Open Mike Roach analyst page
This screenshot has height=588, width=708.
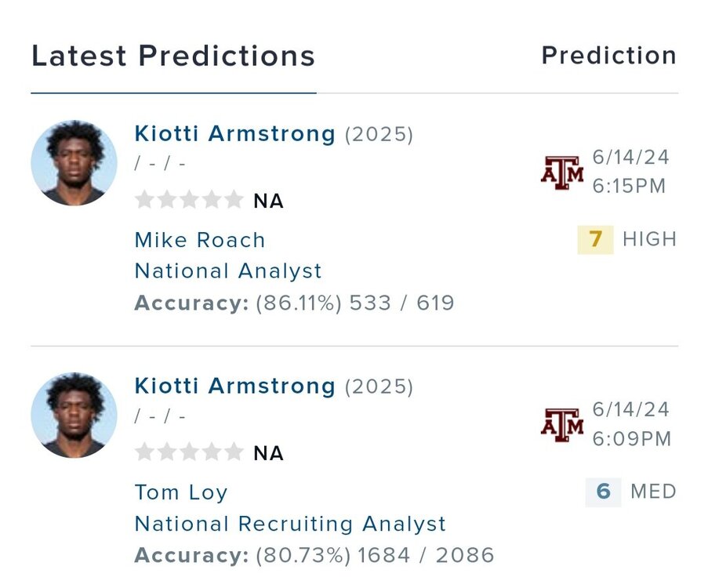click(200, 240)
